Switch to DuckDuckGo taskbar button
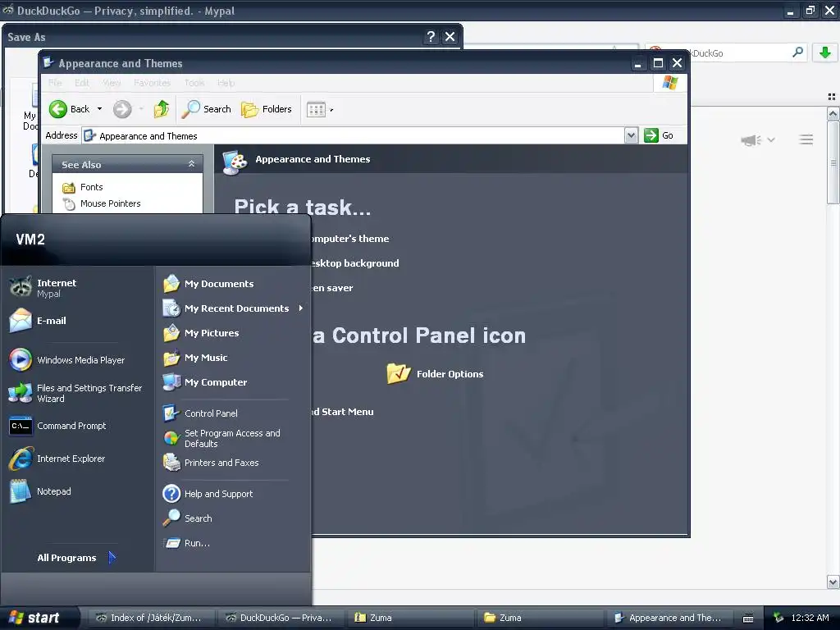Image resolution: width=840 pixels, height=630 pixels. coord(281,618)
